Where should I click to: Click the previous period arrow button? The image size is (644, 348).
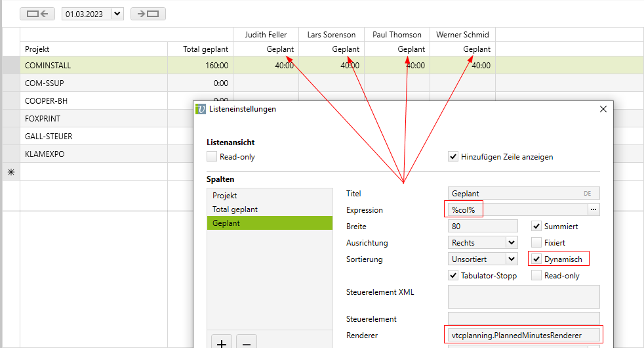(37, 14)
